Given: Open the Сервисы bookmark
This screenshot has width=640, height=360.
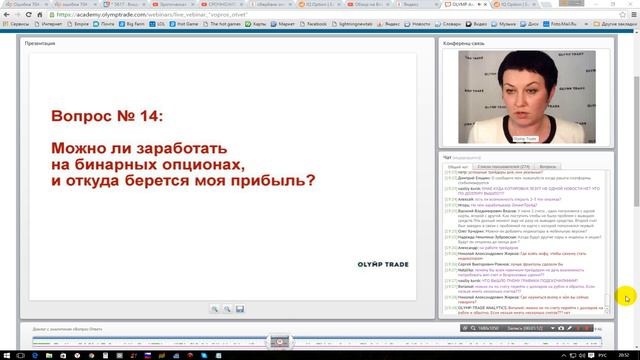Looking at the screenshot, I should 16,24.
